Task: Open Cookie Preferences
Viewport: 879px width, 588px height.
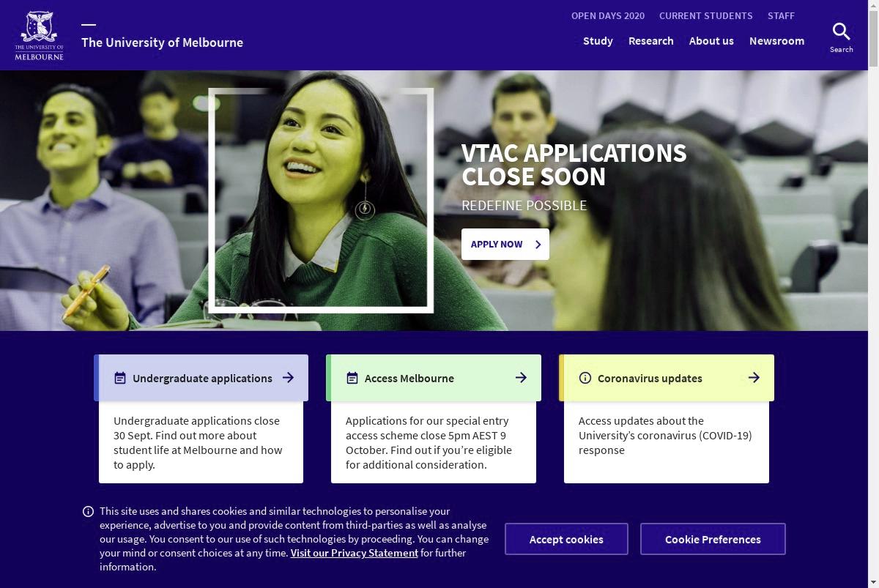Action: pos(713,539)
